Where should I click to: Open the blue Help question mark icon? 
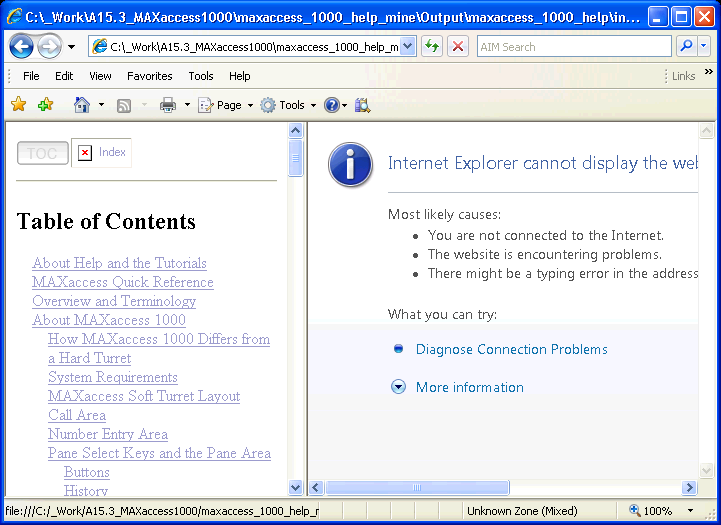click(x=332, y=105)
